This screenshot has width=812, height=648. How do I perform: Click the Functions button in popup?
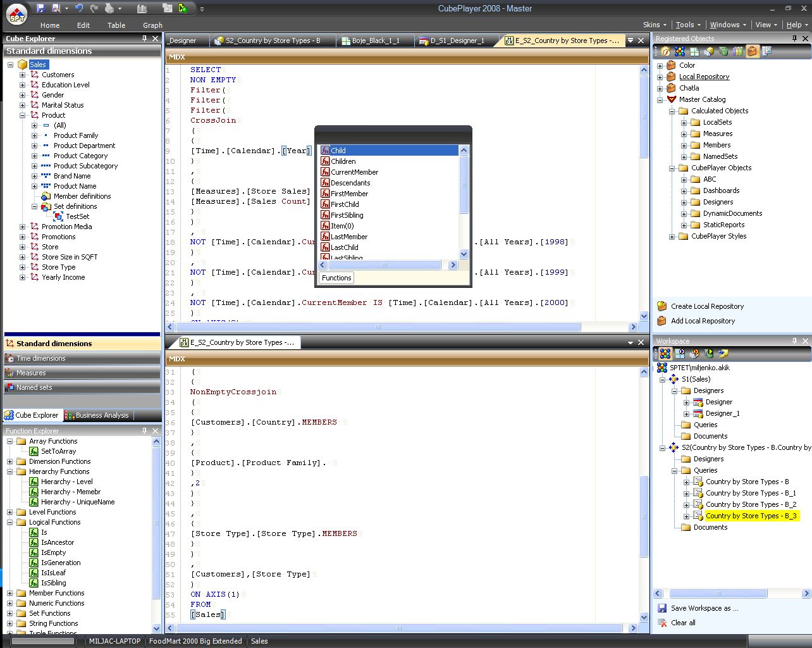coord(336,278)
